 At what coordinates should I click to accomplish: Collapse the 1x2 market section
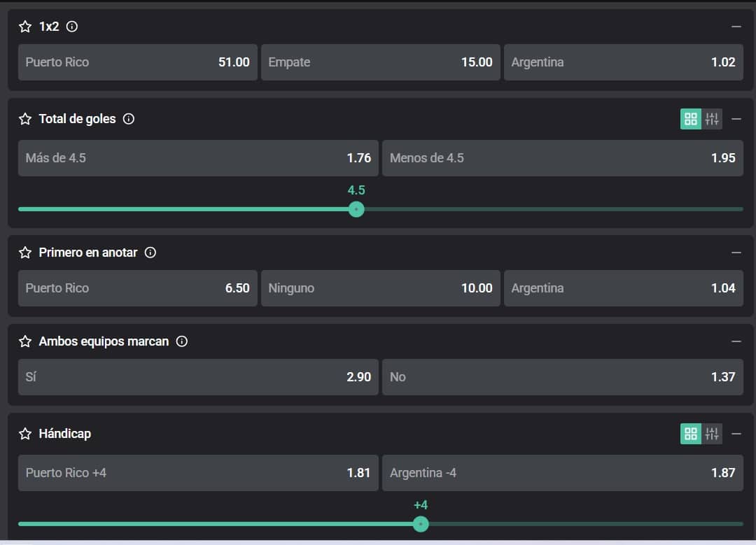pos(736,27)
